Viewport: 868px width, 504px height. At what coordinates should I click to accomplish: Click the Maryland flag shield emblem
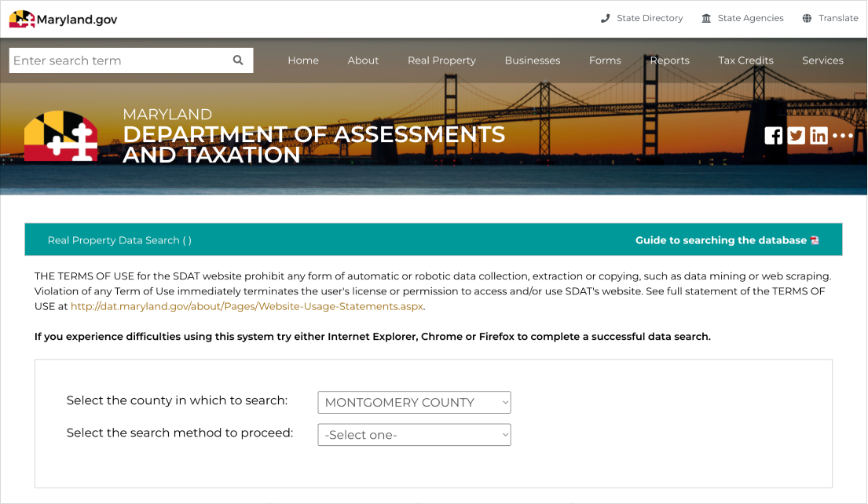coord(61,137)
